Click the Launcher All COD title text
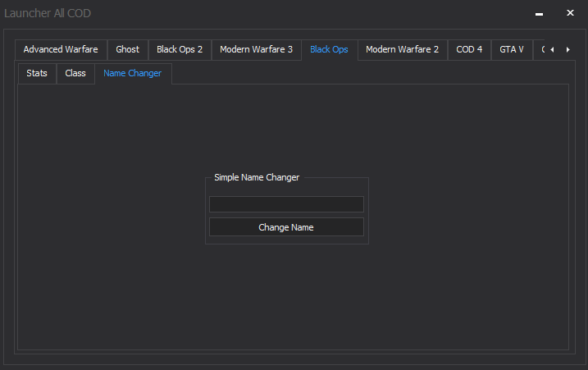Viewport: 588px width, 370px height. (48, 13)
